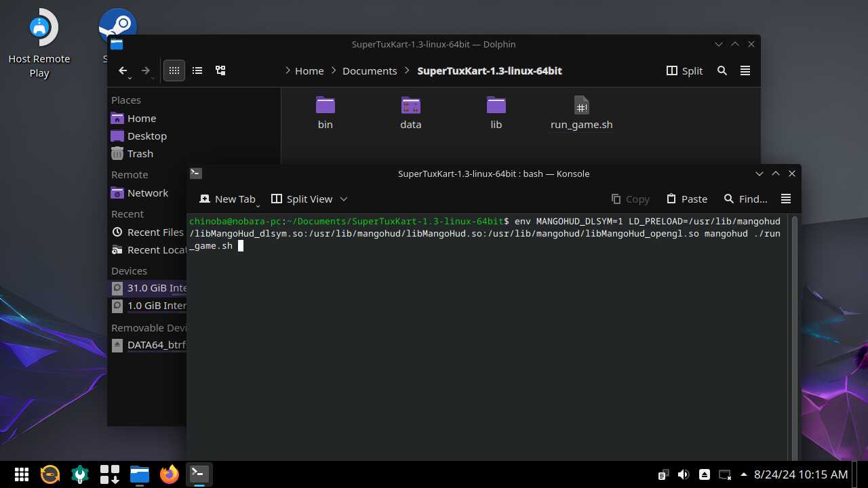The image size is (868, 488).
Task: Open Dolphin hamburger menu
Action: [745, 70]
